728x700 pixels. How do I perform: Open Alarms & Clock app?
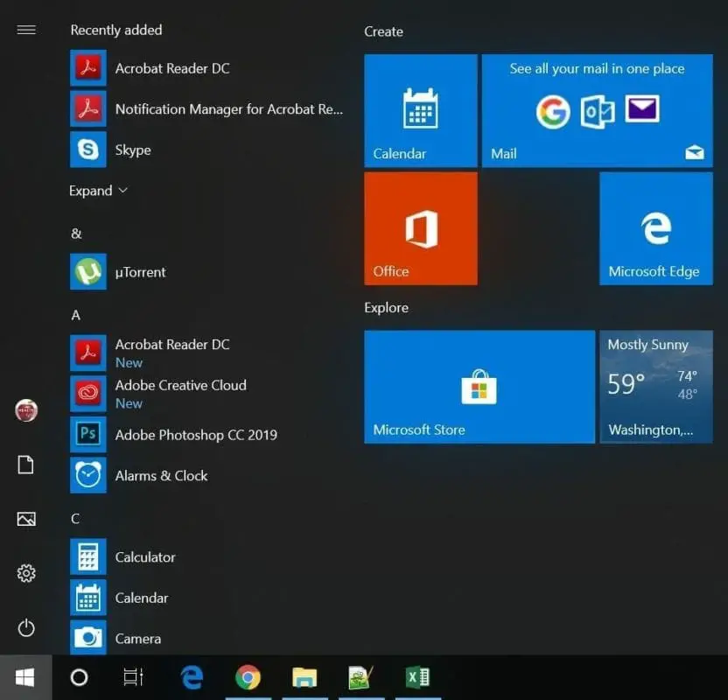point(206,475)
